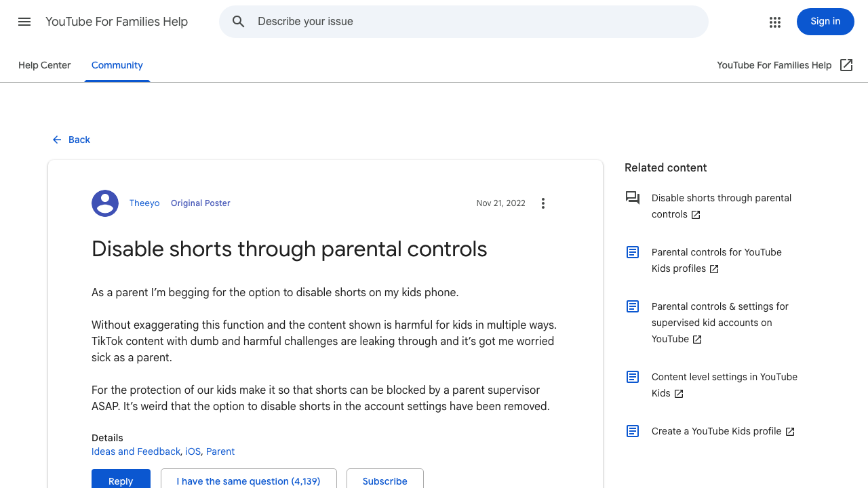The height and width of the screenshot is (488, 868).
Task: Click the article icon beside Content level settings
Action: click(632, 377)
